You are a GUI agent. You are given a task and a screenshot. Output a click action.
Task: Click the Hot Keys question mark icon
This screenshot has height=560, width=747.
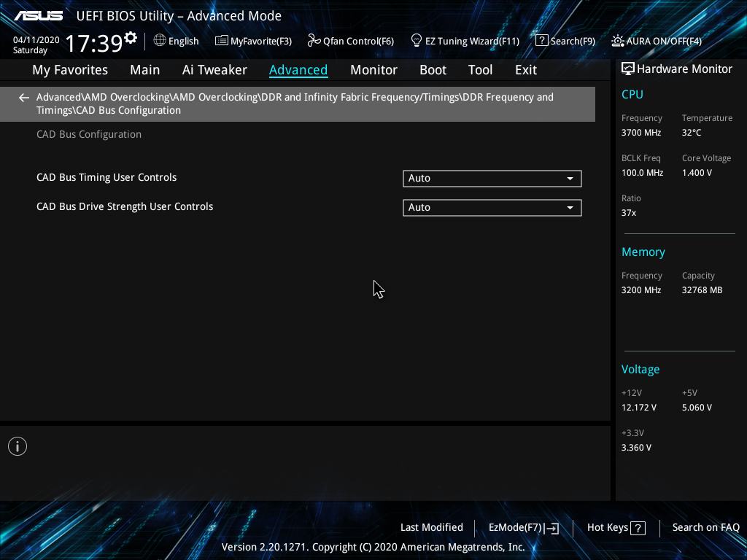click(x=638, y=528)
